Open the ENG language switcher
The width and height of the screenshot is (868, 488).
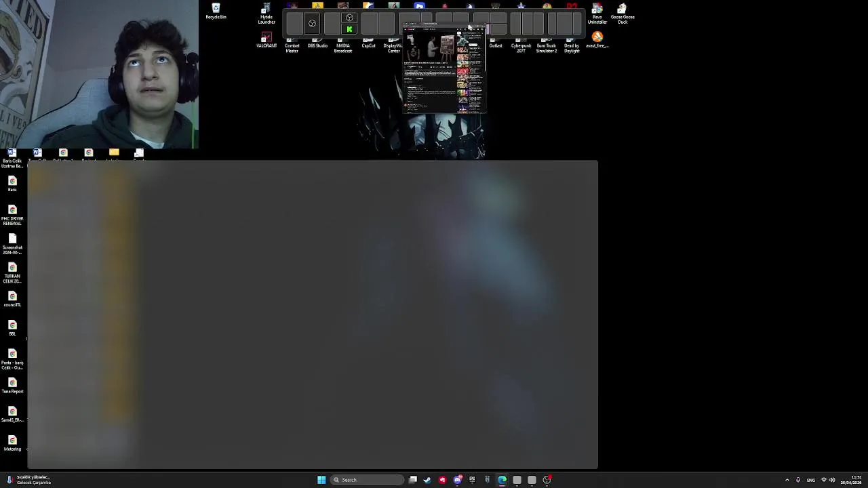click(x=810, y=480)
